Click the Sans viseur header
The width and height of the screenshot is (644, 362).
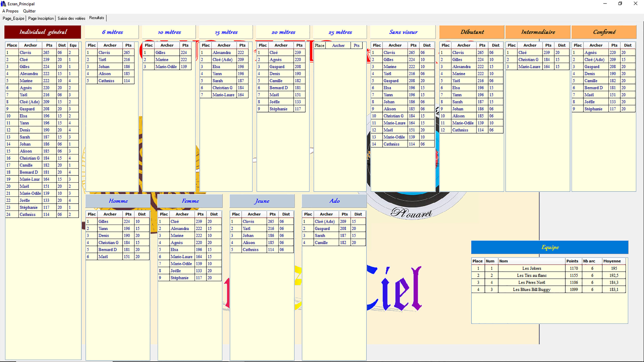(403, 32)
